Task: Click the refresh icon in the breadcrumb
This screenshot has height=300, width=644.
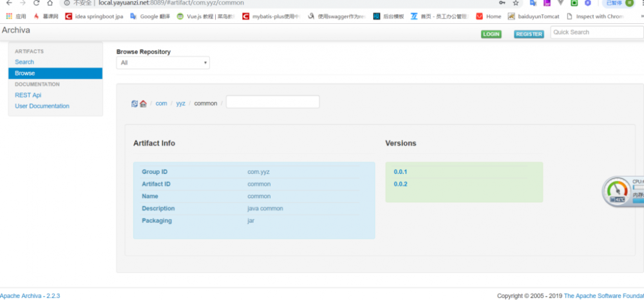Action: (x=135, y=104)
